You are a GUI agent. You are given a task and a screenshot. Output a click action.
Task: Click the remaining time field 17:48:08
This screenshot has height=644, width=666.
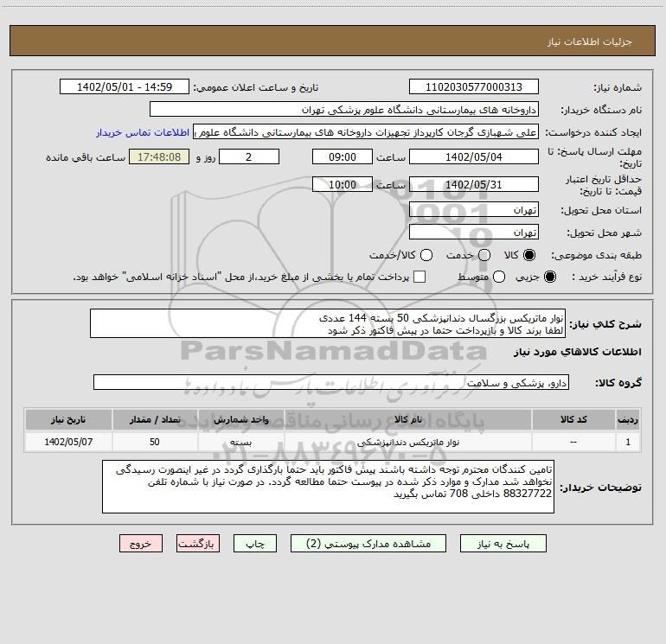tap(159, 156)
